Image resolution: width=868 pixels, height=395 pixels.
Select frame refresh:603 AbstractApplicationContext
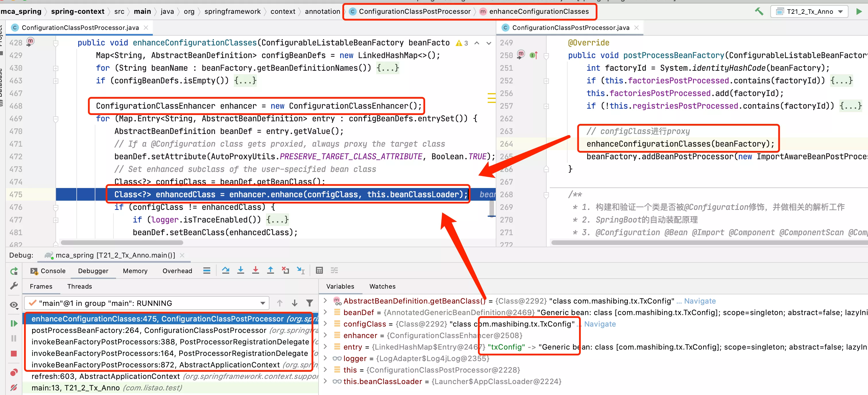tap(170, 376)
